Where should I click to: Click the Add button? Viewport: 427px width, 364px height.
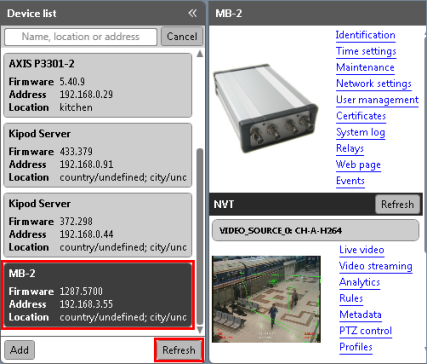click(19, 350)
